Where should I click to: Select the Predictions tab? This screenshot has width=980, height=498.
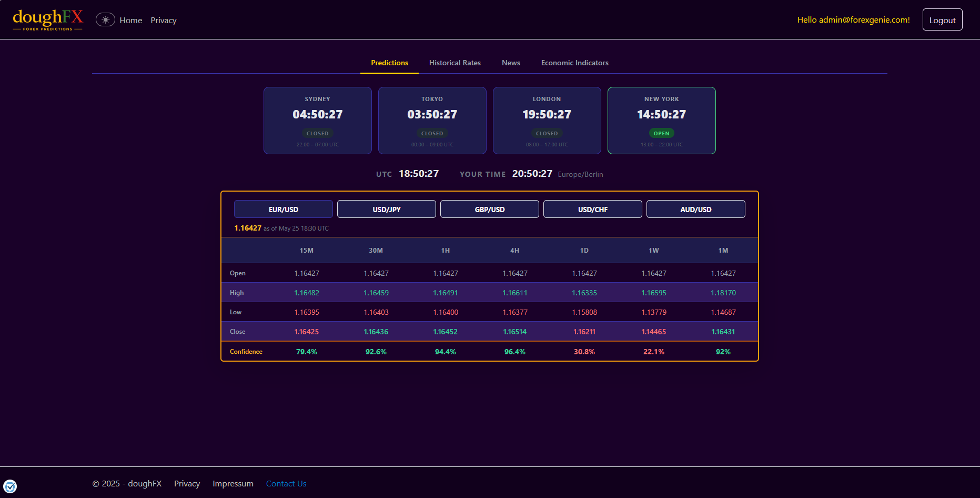pos(389,63)
